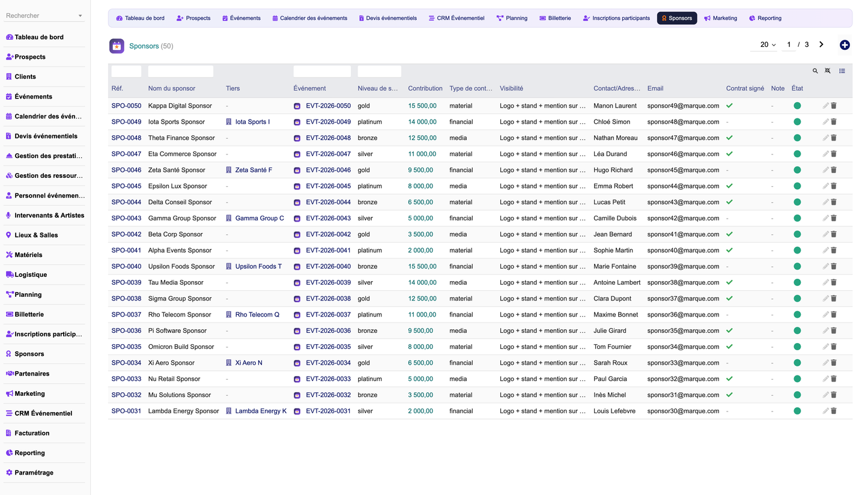Open the Zeta Santé F tiers link

click(253, 170)
